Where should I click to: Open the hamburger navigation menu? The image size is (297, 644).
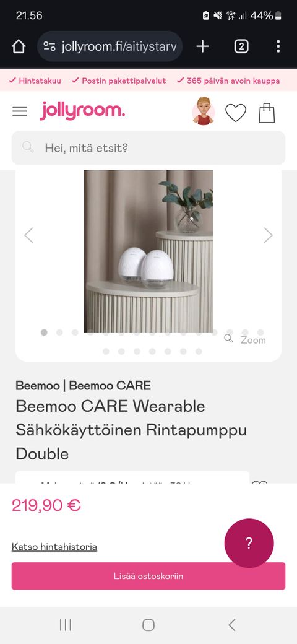click(20, 111)
